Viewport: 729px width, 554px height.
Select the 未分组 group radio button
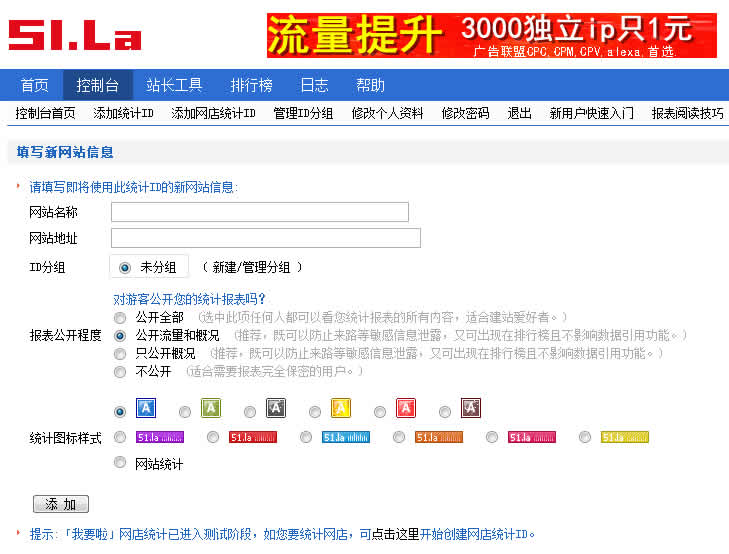[x=125, y=268]
